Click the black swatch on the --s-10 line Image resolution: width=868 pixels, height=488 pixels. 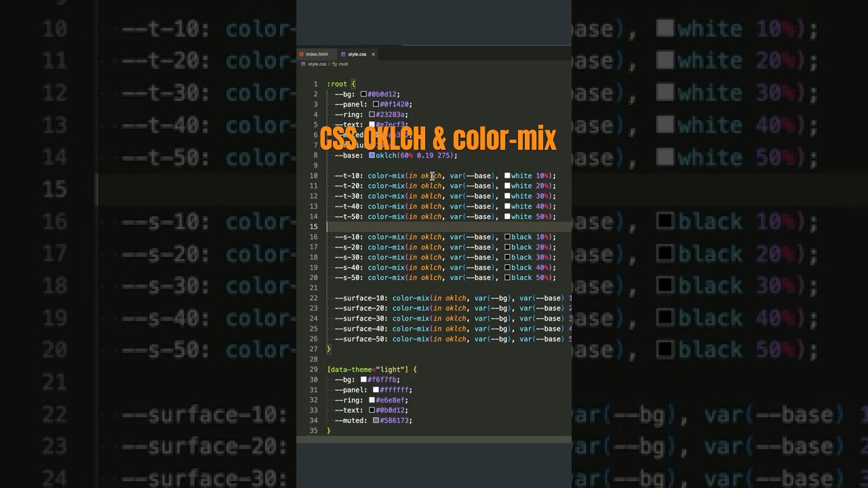[507, 237]
